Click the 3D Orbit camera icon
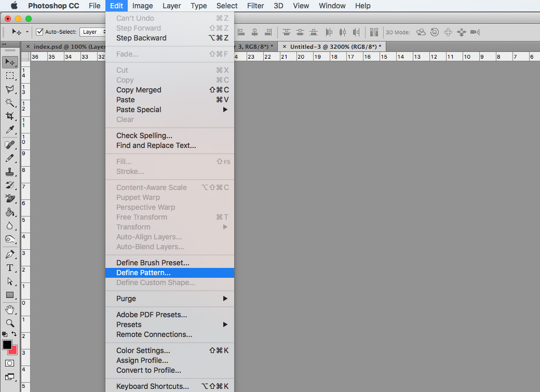 (x=421, y=32)
